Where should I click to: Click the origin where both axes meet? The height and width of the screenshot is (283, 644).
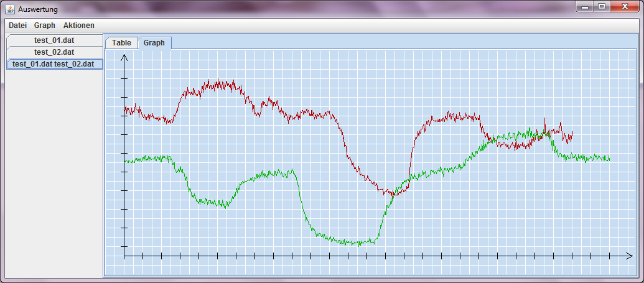tap(124, 256)
